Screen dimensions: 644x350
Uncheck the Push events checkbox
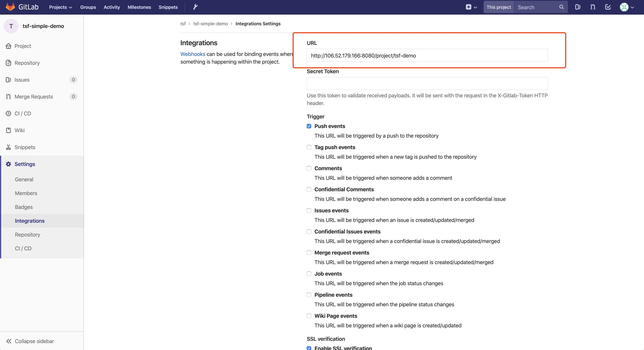pos(309,126)
